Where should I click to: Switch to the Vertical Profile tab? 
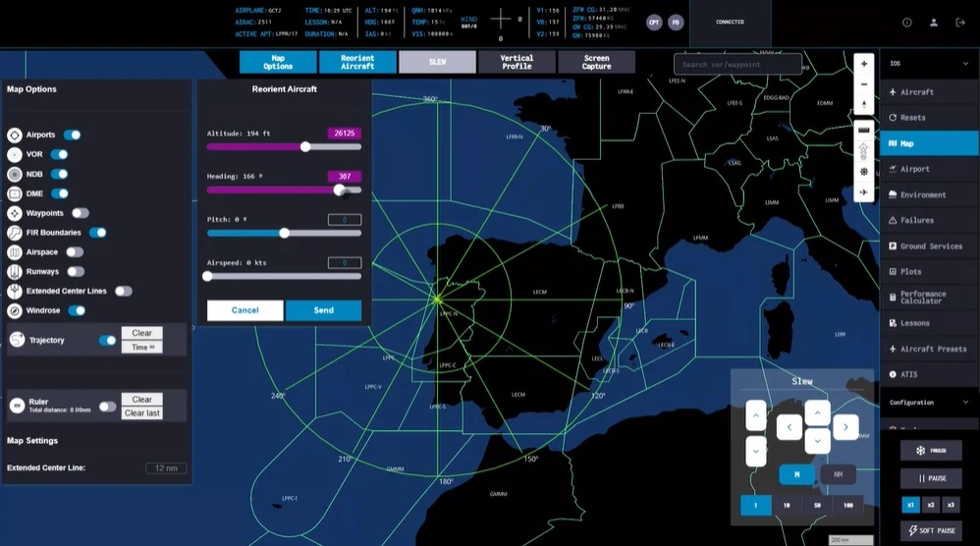click(517, 62)
